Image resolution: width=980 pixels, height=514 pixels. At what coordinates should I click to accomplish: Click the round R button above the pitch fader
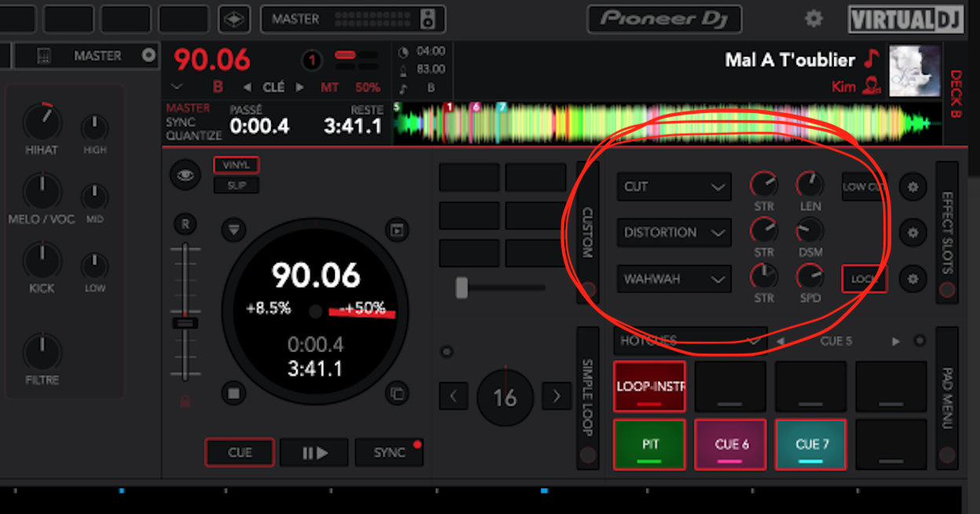(x=185, y=225)
